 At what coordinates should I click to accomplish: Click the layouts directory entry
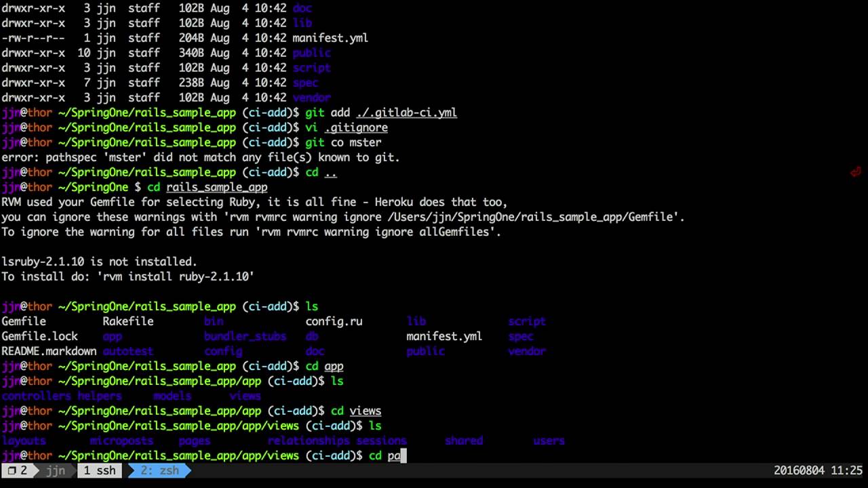point(24,441)
